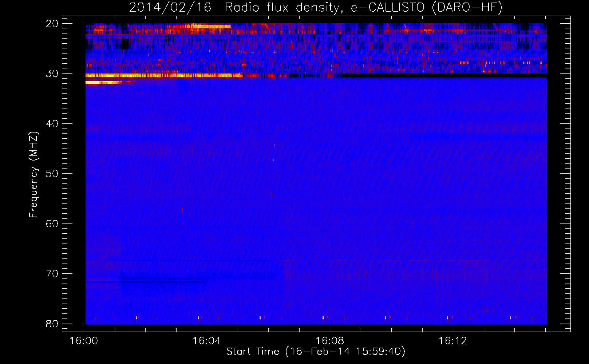
Task: Click the 50 MHz frequency tick label
Action: (52, 174)
